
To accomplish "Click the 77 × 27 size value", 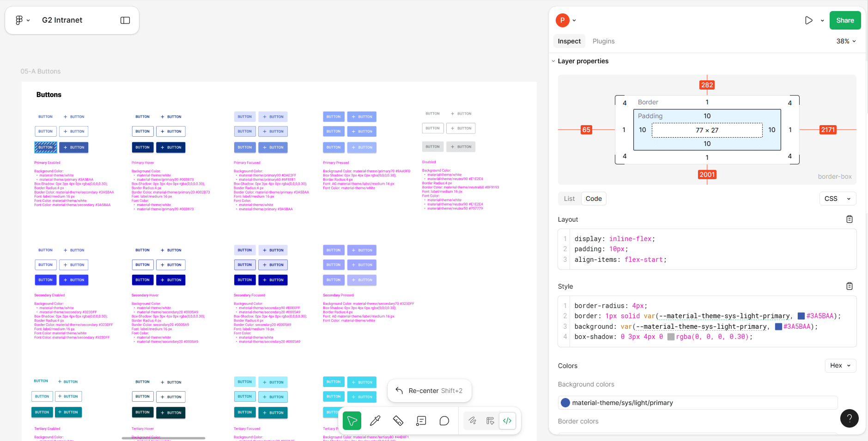I will pos(707,130).
